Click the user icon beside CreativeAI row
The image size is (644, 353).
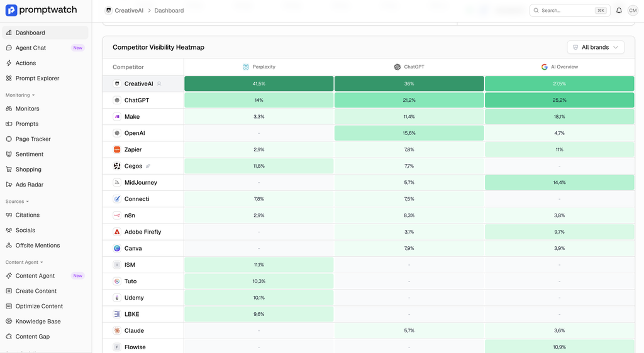click(x=159, y=84)
